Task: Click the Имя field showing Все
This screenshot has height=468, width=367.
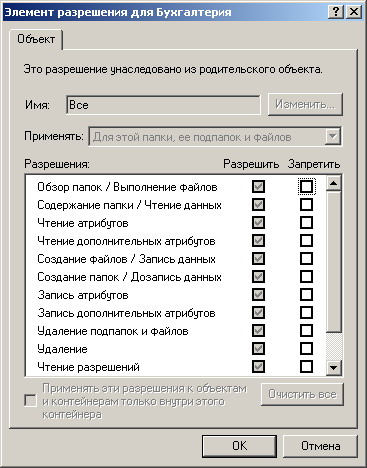Action: click(163, 105)
